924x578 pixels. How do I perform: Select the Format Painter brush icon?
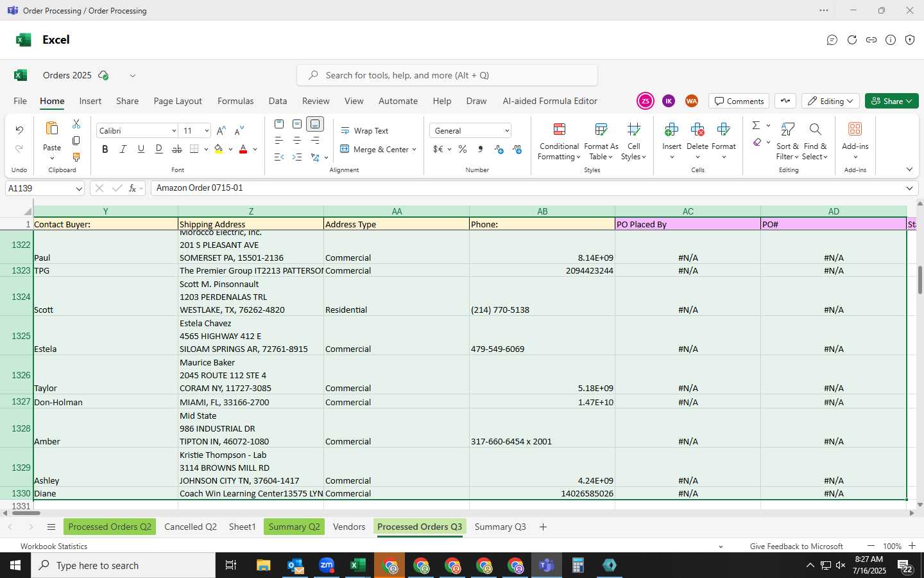[x=76, y=157]
